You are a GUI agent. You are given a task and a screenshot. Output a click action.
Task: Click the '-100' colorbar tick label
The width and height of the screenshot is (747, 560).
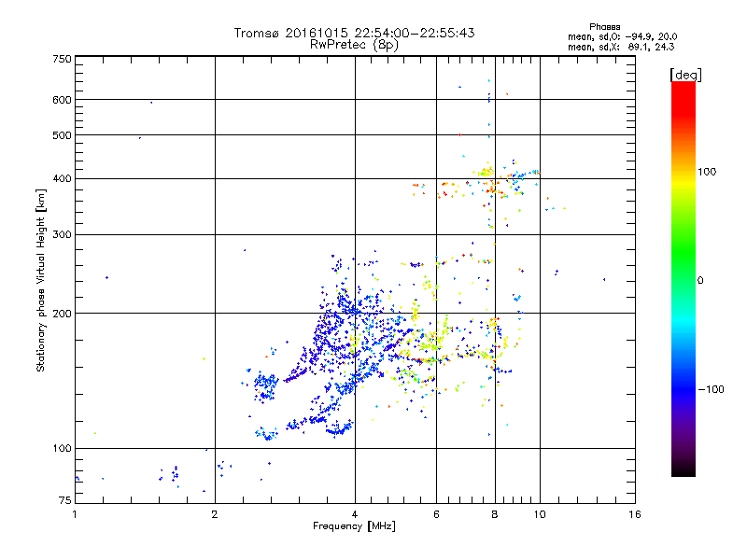pos(711,389)
